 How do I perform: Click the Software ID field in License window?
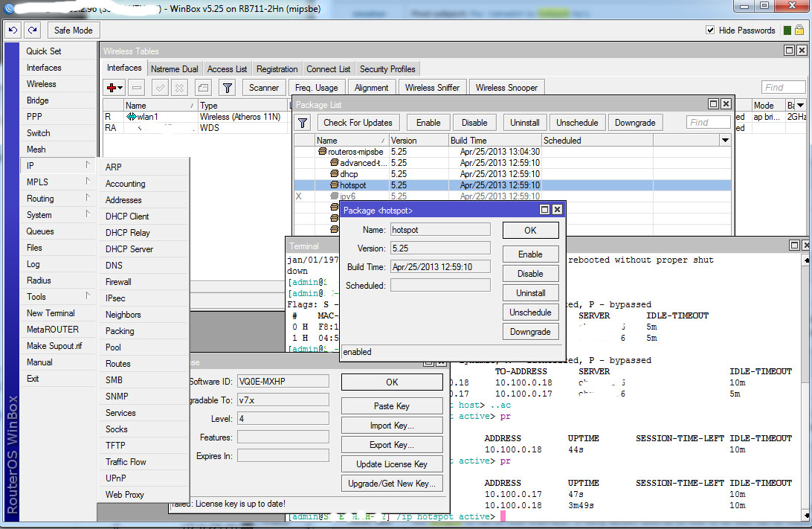[283, 382]
